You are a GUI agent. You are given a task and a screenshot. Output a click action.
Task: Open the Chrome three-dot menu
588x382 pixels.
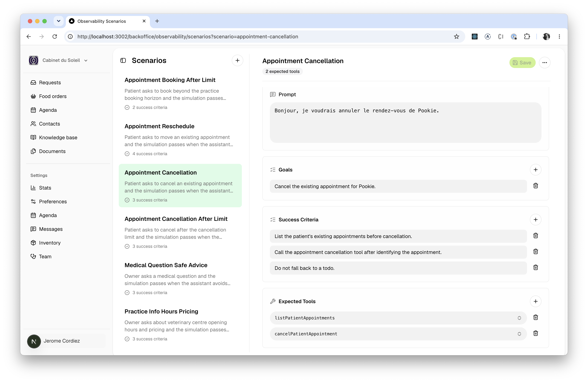click(x=559, y=37)
